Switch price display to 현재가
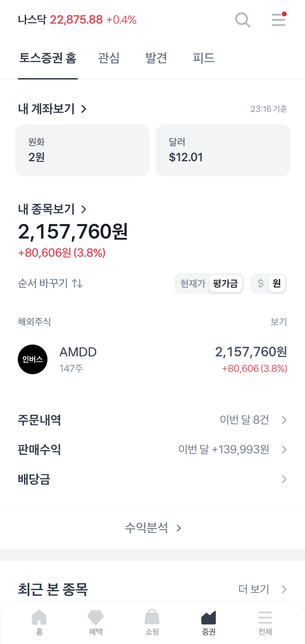Screen dimensions: 305x644 [193, 283]
